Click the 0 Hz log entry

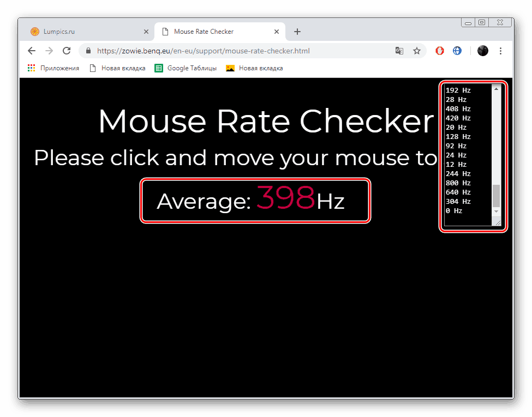[x=454, y=211]
